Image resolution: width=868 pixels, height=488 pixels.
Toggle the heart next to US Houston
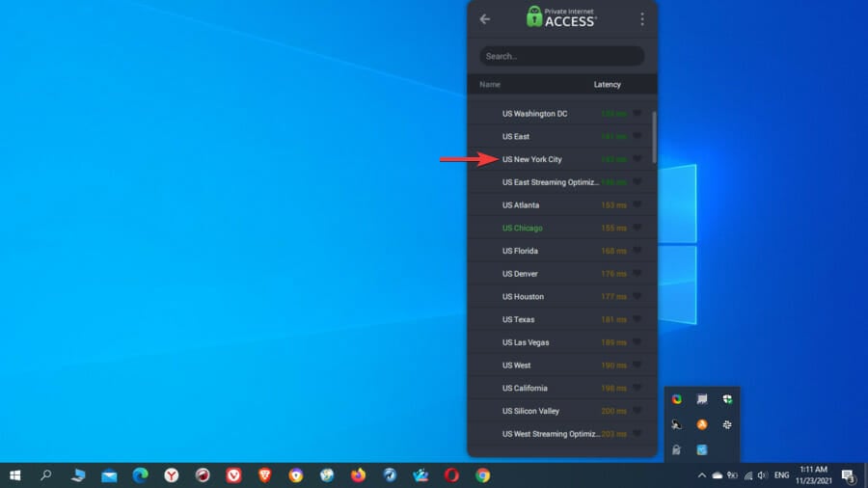coord(637,296)
